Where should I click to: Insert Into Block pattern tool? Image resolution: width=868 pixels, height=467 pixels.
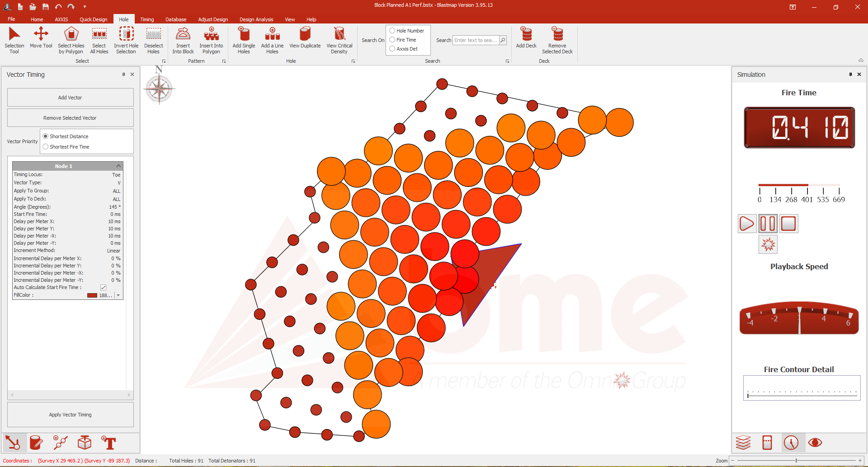point(183,40)
